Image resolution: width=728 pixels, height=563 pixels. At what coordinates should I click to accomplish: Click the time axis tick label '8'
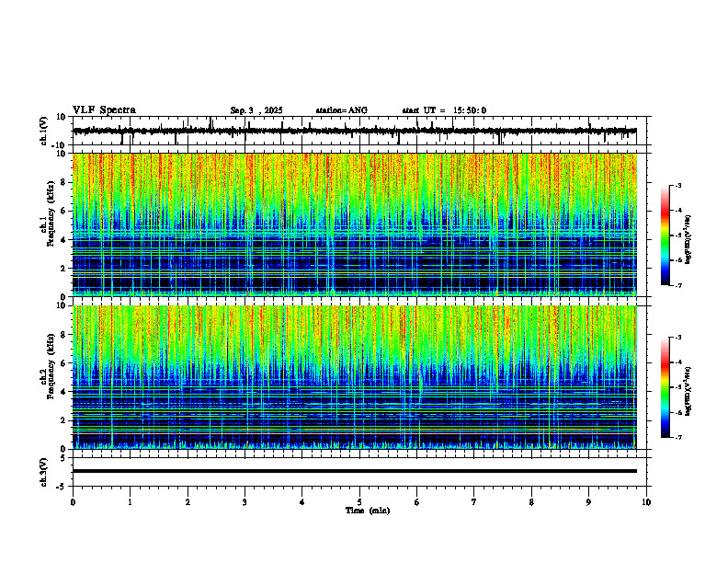[531, 502]
